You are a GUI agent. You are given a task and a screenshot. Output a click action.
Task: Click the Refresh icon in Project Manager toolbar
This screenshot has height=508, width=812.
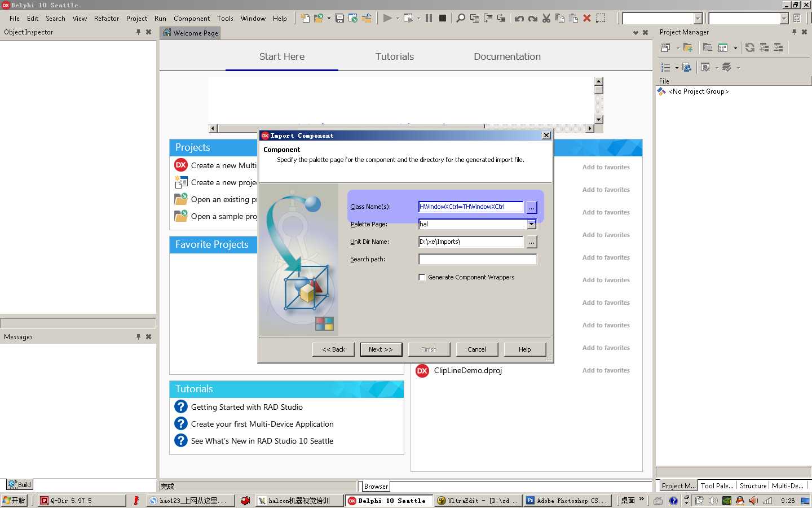(x=750, y=48)
